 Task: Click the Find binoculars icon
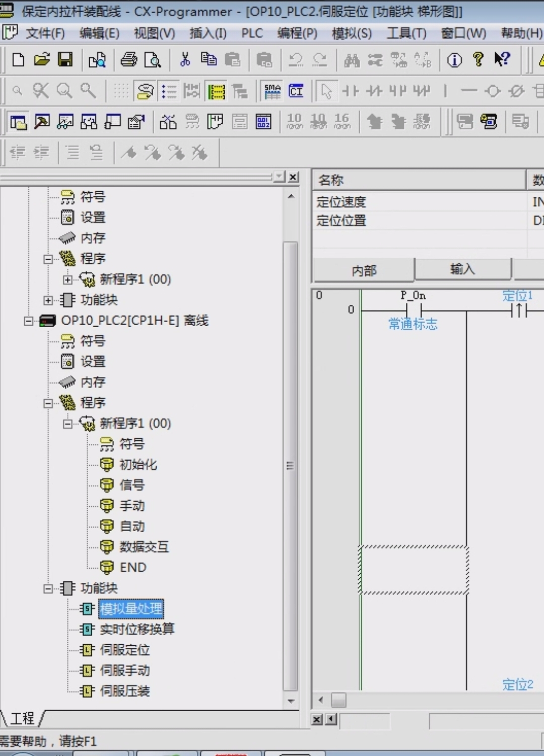coord(352,60)
